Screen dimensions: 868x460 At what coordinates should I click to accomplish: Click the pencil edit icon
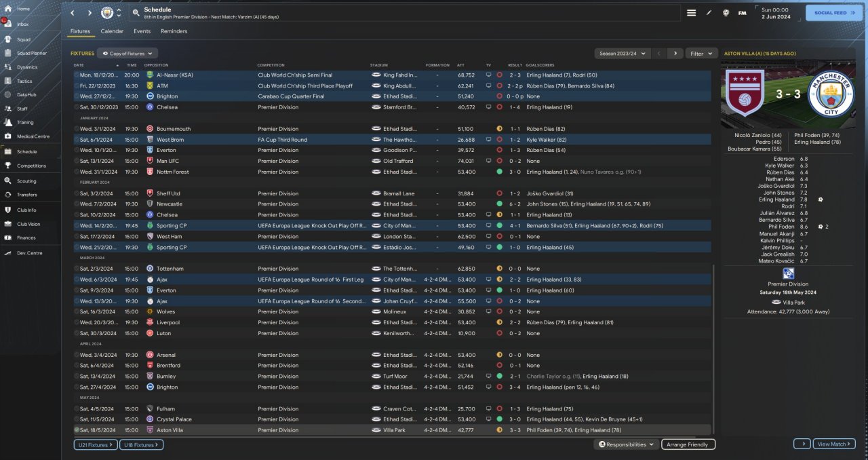coord(709,13)
